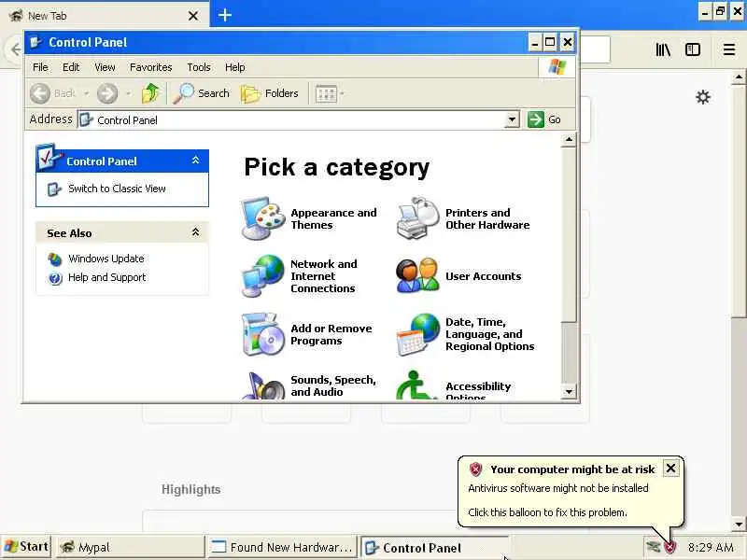The height and width of the screenshot is (560, 747).
Task: Click the Views toolbar icon
Action: (326, 94)
